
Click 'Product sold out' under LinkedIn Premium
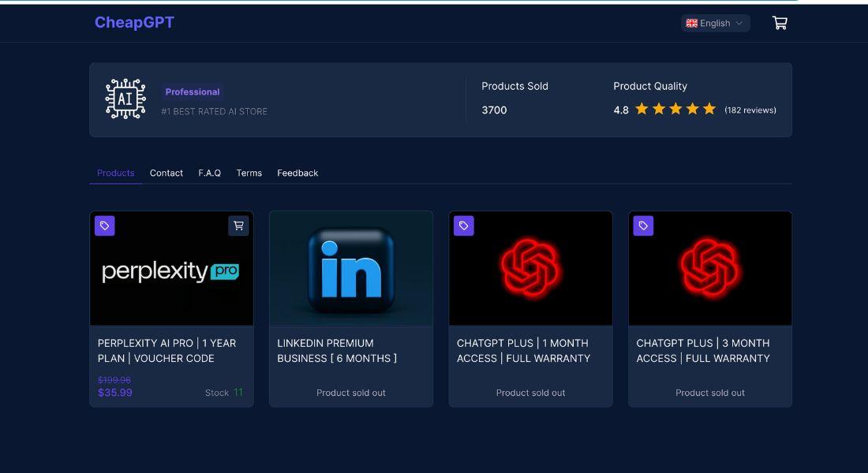[x=351, y=393]
